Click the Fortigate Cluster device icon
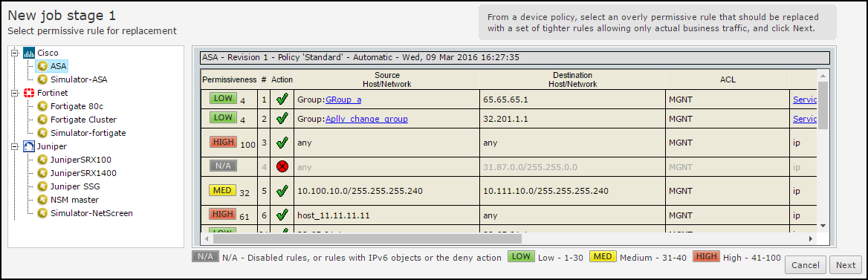Viewport: 868px width, 280px height. [x=42, y=120]
